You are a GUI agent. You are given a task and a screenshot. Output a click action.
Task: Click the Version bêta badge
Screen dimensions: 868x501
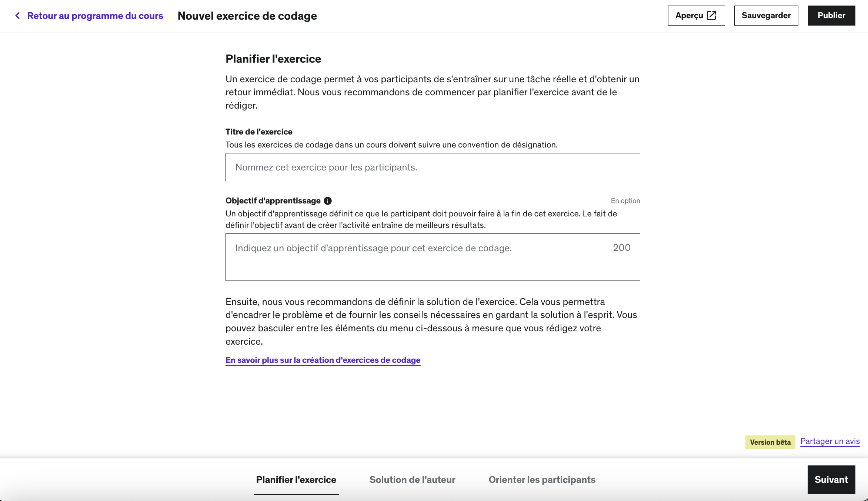(x=770, y=442)
